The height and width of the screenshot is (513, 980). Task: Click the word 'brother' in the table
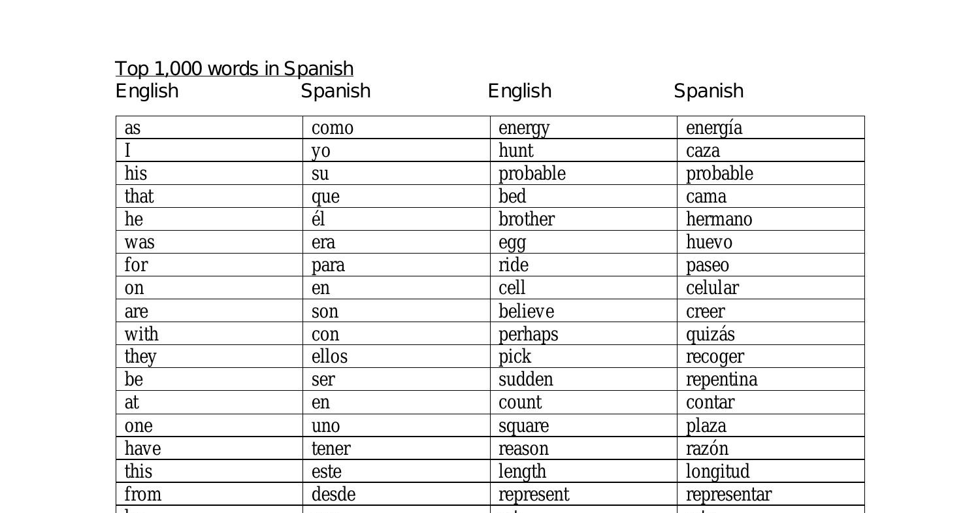527,220
